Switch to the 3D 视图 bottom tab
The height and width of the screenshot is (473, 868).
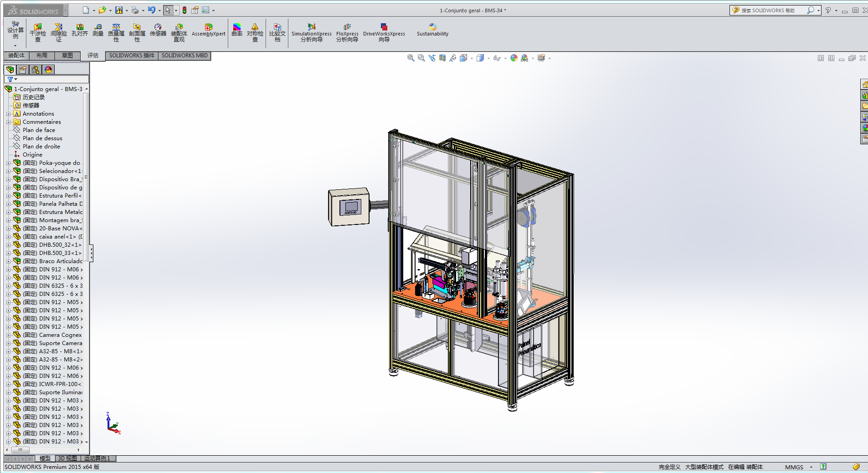[67, 458]
